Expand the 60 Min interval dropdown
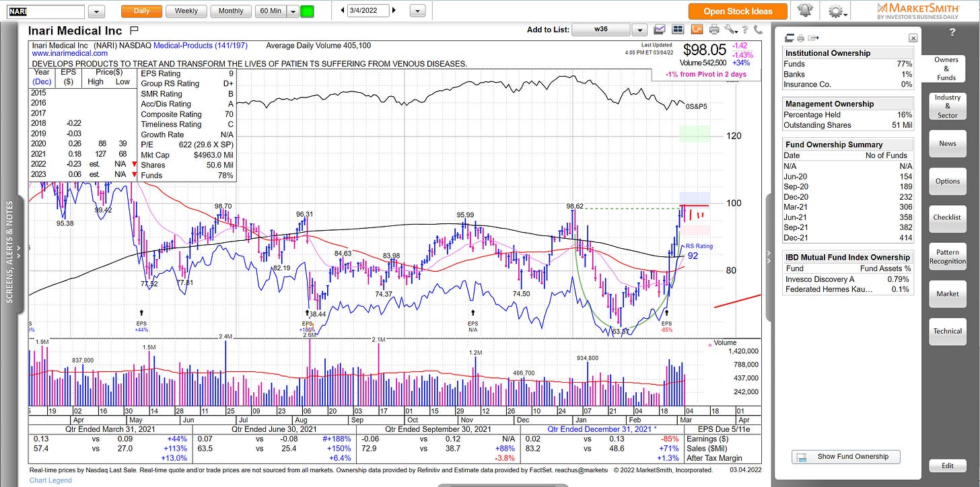Image resolution: width=980 pixels, height=487 pixels. 292,11
